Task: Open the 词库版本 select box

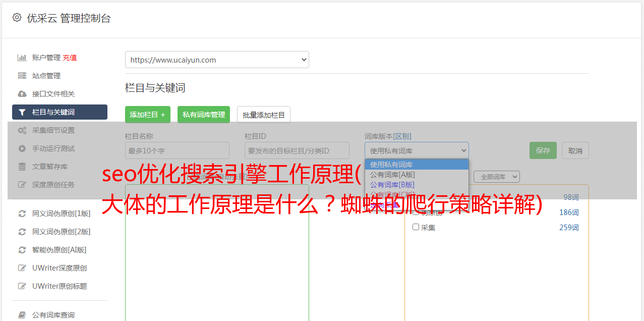Action: [x=417, y=150]
